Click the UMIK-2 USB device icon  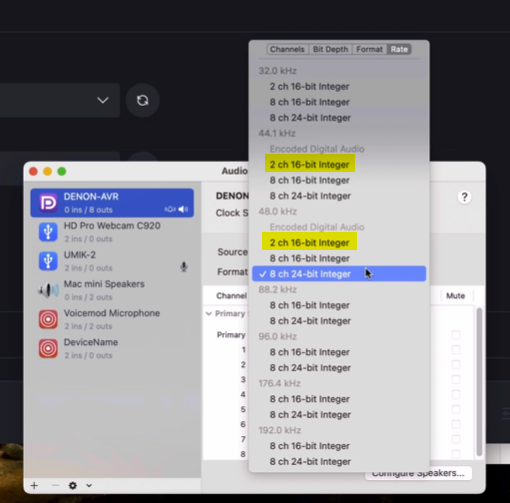pos(48,261)
